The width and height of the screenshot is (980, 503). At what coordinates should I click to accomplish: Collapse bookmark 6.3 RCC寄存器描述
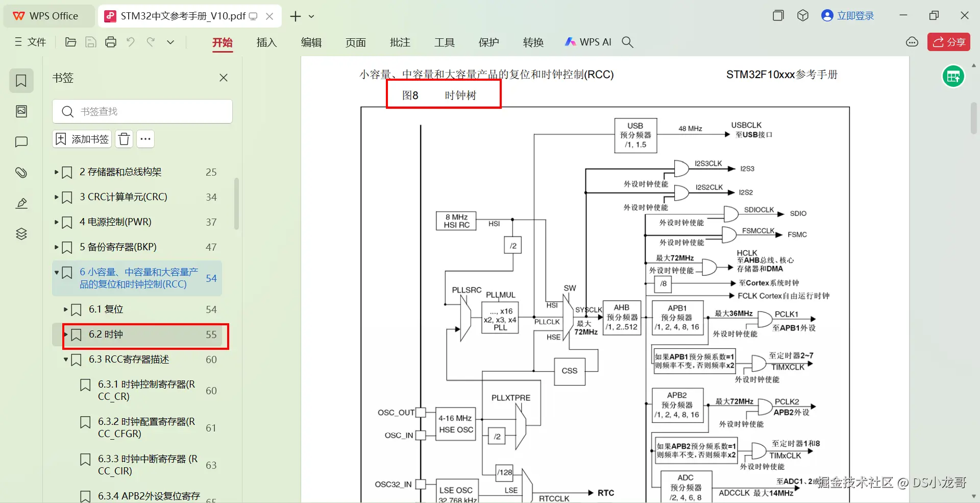66,360
